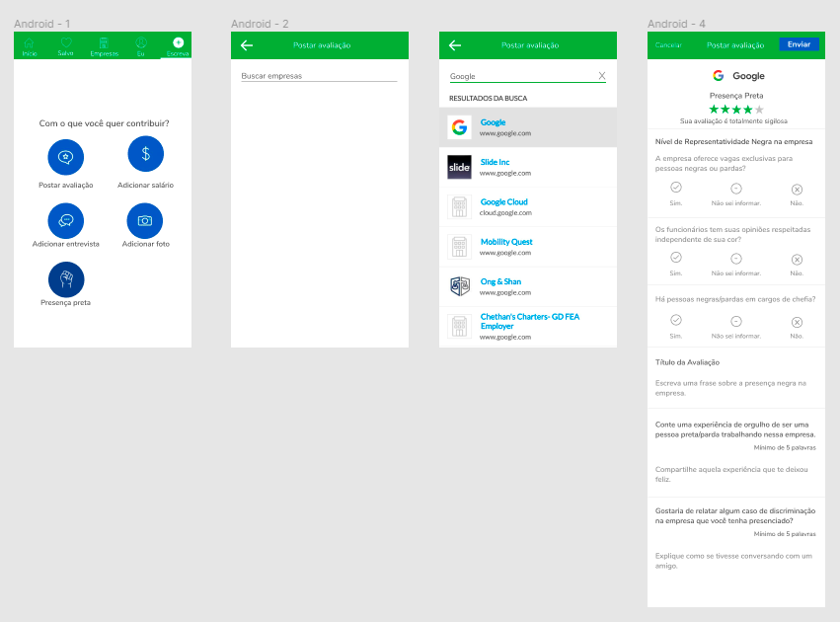The width and height of the screenshot is (840, 622).
Task: Click the cloud.google.com URL text
Action: tap(505, 212)
